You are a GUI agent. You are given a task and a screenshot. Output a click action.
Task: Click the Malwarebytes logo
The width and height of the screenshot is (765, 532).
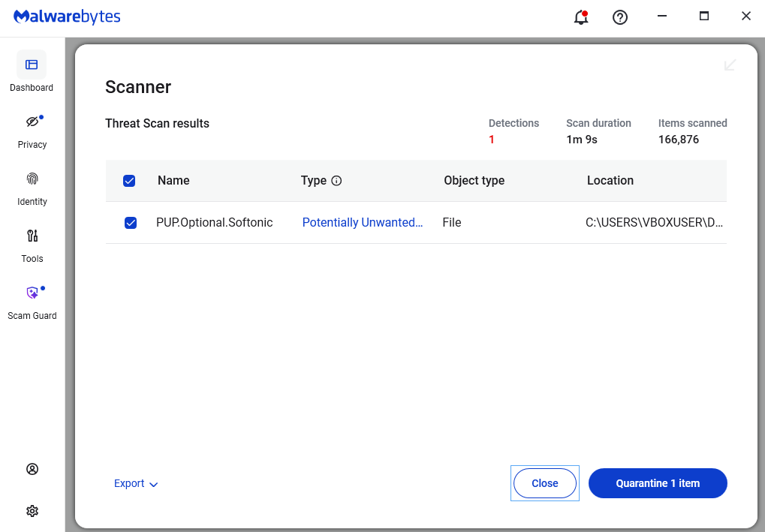pos(67,17)
